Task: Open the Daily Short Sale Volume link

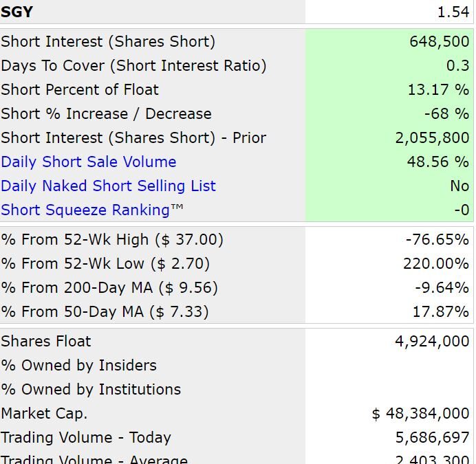Action: pyautogui.click(x=88, y=162)
